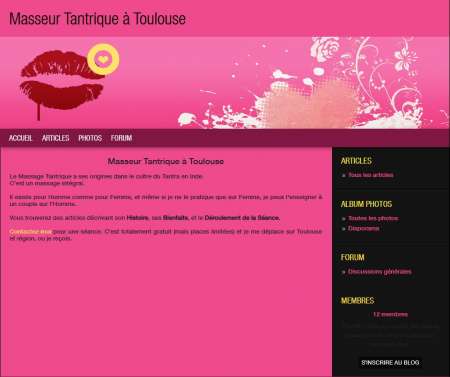Open Déroulement de la Séance link

point(242,218)
